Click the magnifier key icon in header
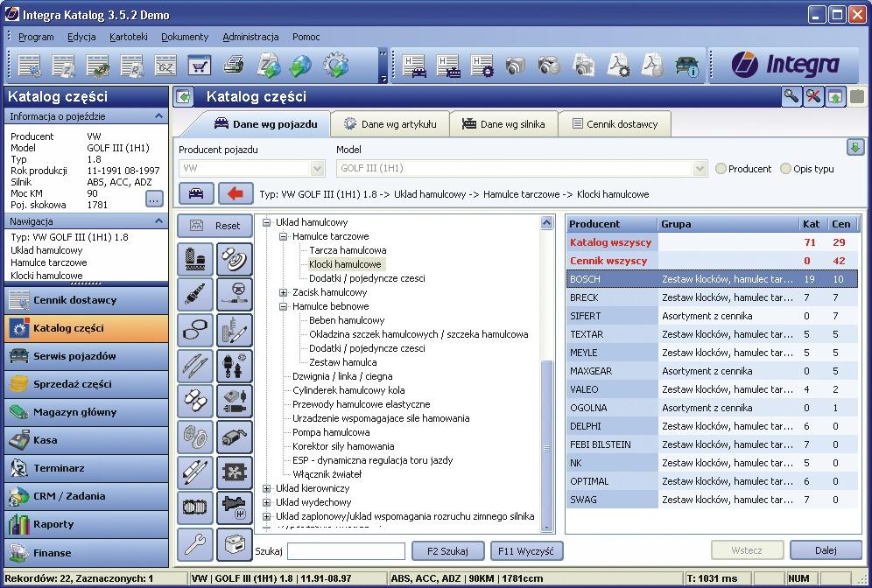Screen dimensions: 872x588 coord(791,96)
